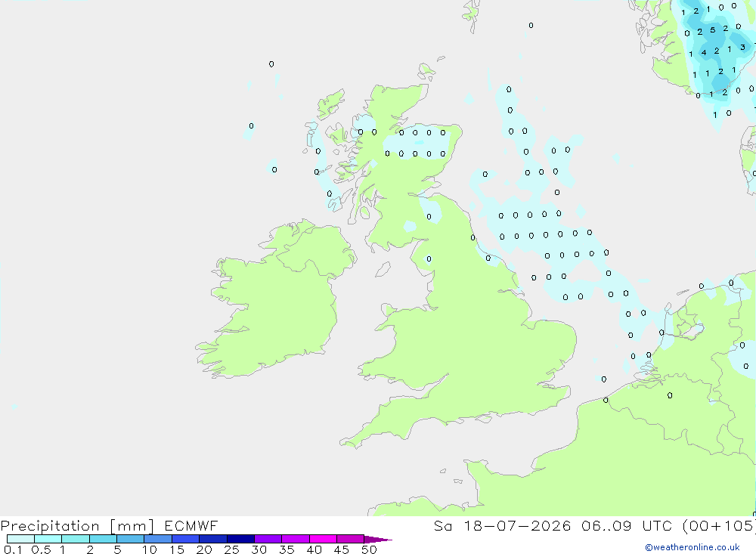Click the 40–45 mm legend color swatch
The height and width of the screenshot is (554, 756).
pyautogui.click(x=323, y=539)
